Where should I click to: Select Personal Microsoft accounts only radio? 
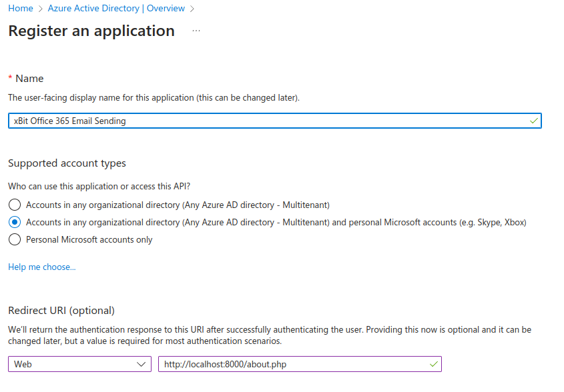[15, 239]
